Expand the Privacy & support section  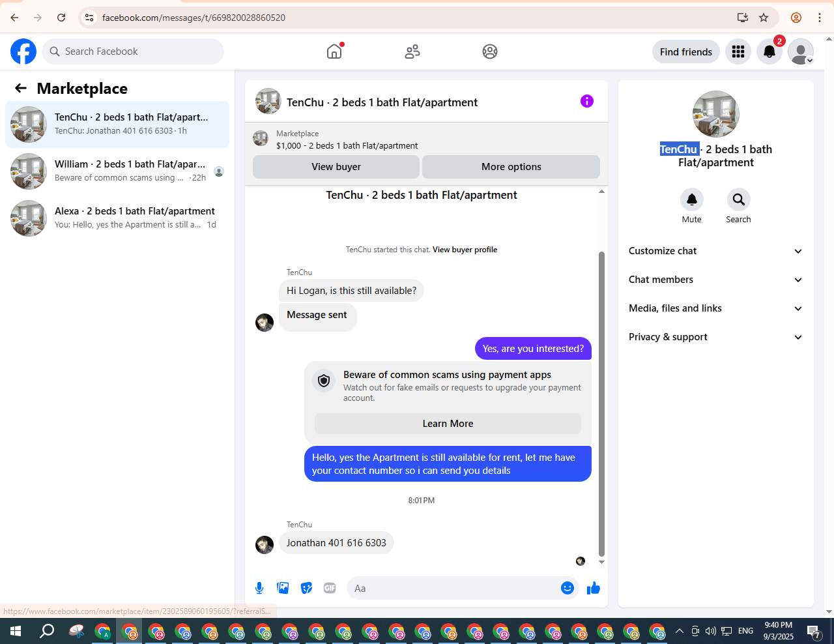click(716, 337)
